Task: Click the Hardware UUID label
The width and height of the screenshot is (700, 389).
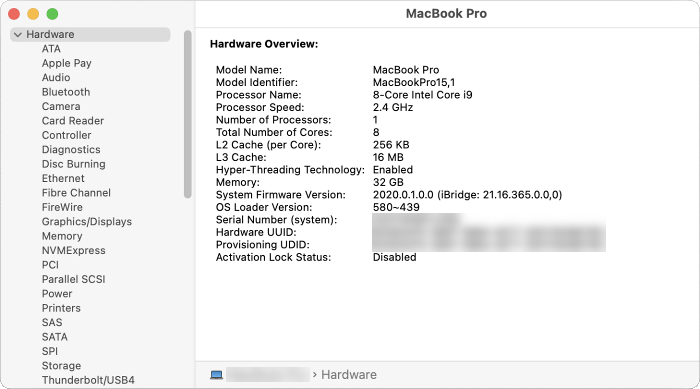Action: 256,232
